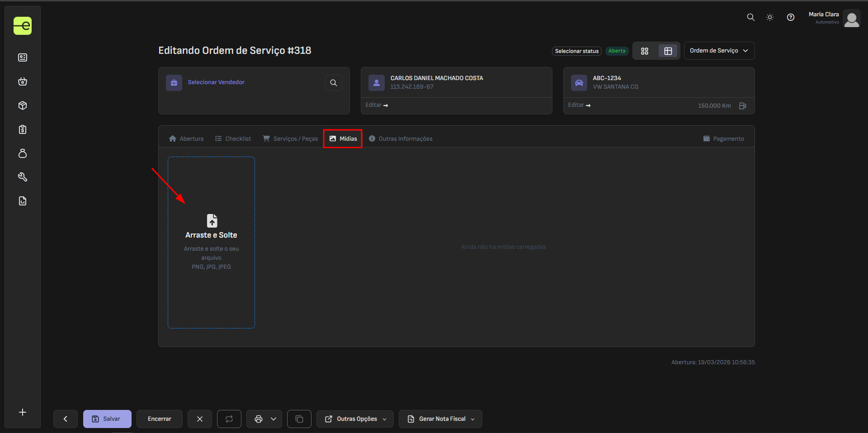Image resolution: width=868 pixels, height=433 pixels.
Task: Click Editar link under customer name
Action: point(377,105)
